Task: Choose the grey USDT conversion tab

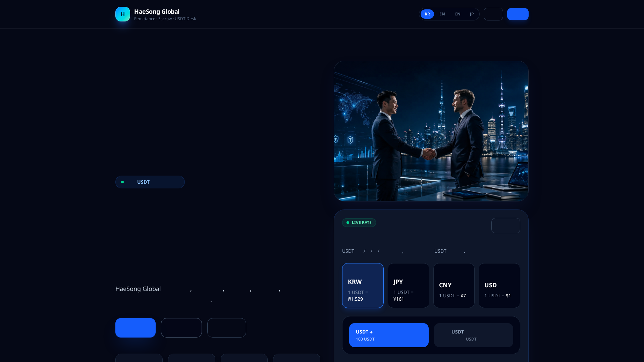Action: [x=473, y=335]
